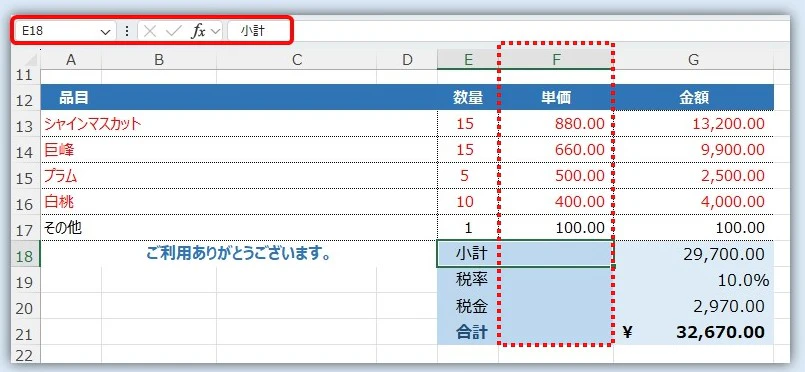Click the 金額 header cell

(693, 97)
